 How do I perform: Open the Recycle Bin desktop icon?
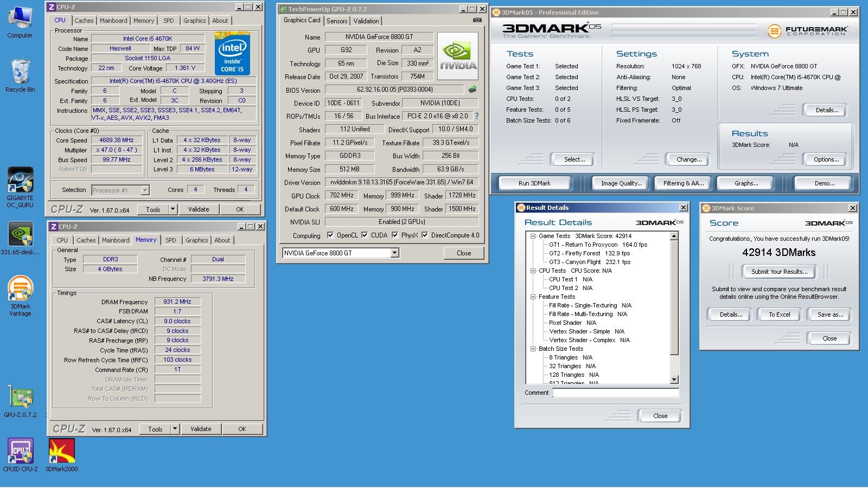[20, 76]
